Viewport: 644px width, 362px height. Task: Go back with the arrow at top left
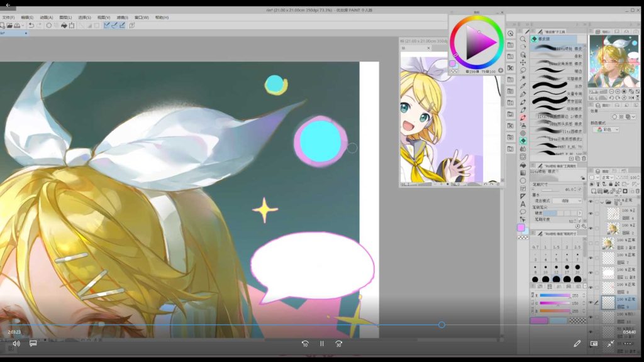pyautogui.click(x=8, y=5)
